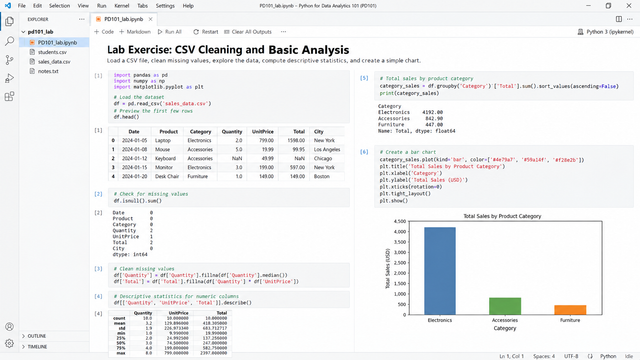640x360 pixels.
Task: Click execution count [6] label
Action: click(364, 152)
